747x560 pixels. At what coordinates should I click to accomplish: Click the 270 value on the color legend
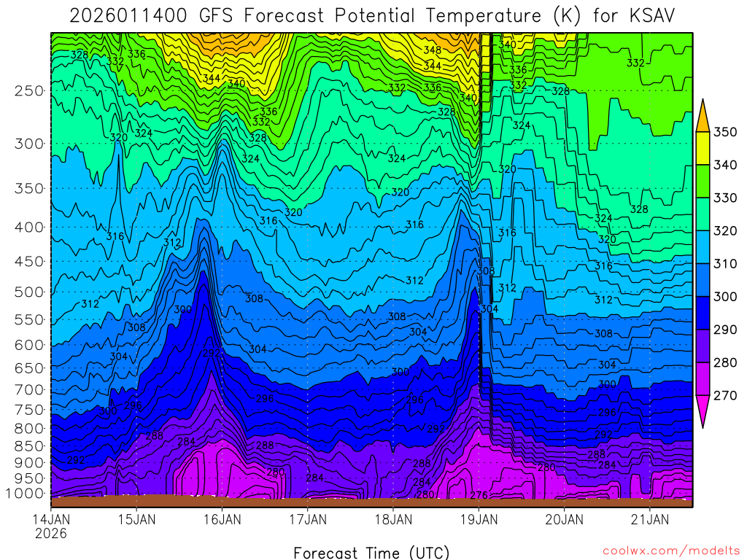click(725, 395)
